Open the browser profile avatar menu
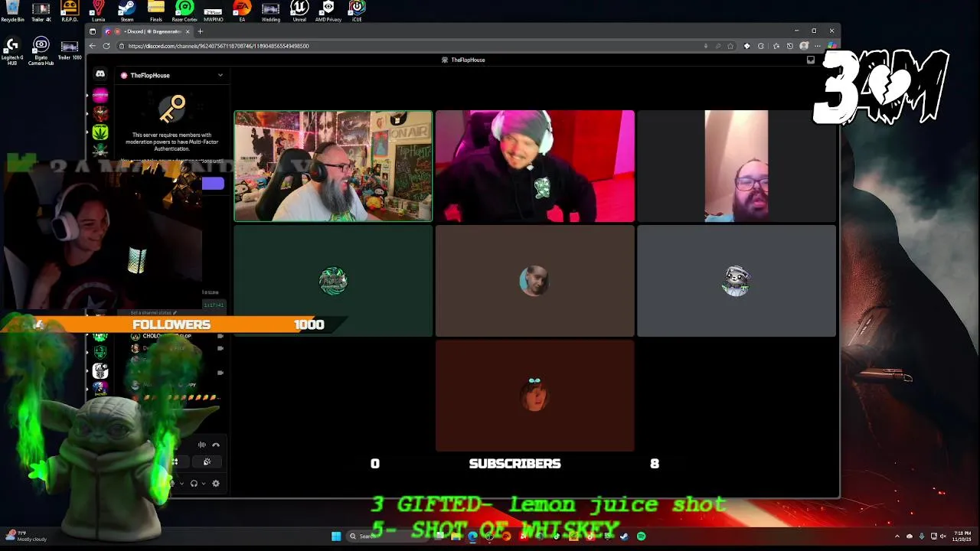Viewport: 980px width, 551px height. point(804,46)
